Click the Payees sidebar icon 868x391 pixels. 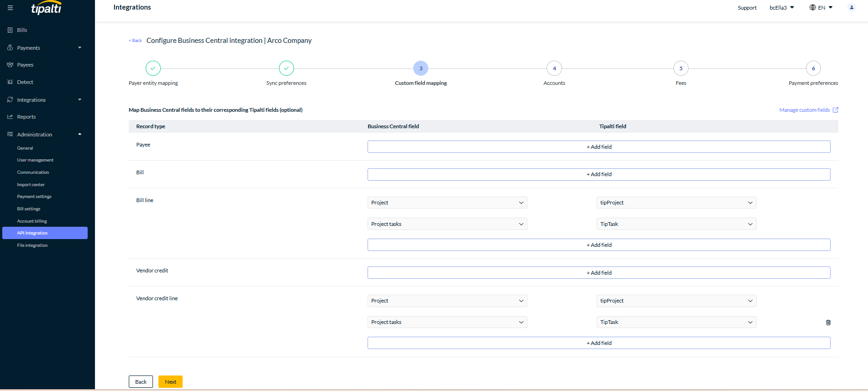click(10, 65)
